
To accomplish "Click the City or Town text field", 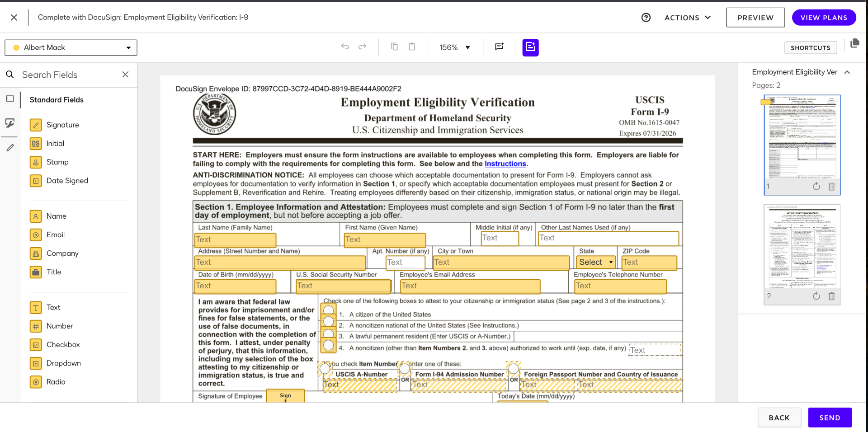I will tap(501, 262).
